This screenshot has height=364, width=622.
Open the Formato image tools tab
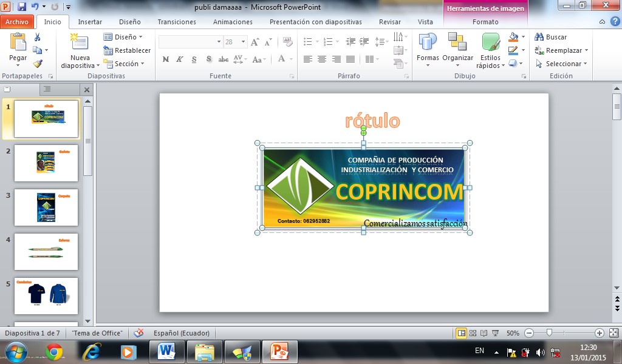coord(485,22)
